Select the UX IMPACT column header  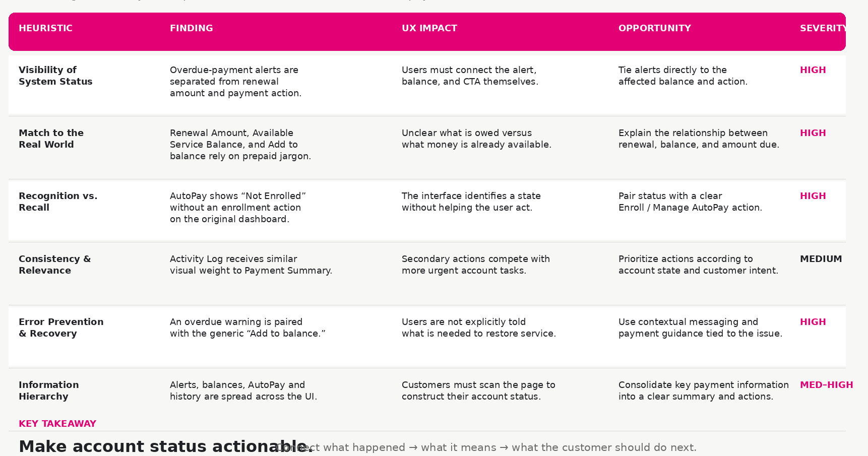429,28
